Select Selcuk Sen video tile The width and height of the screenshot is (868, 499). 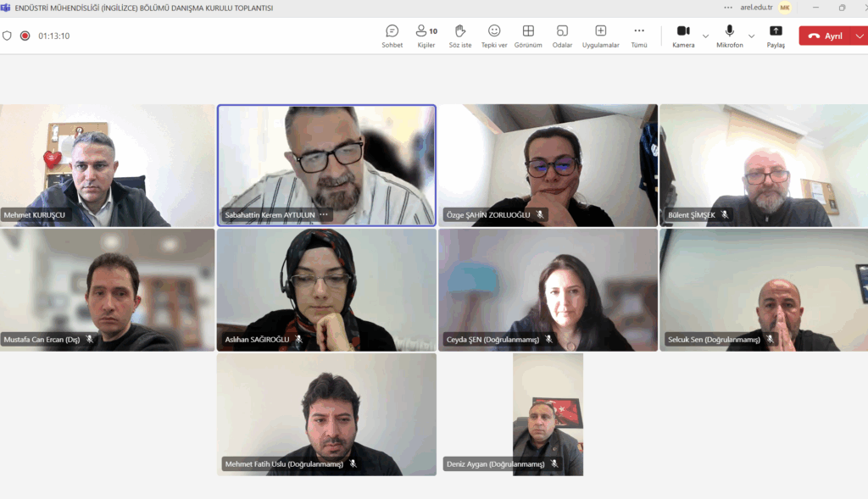pos(764,290)
